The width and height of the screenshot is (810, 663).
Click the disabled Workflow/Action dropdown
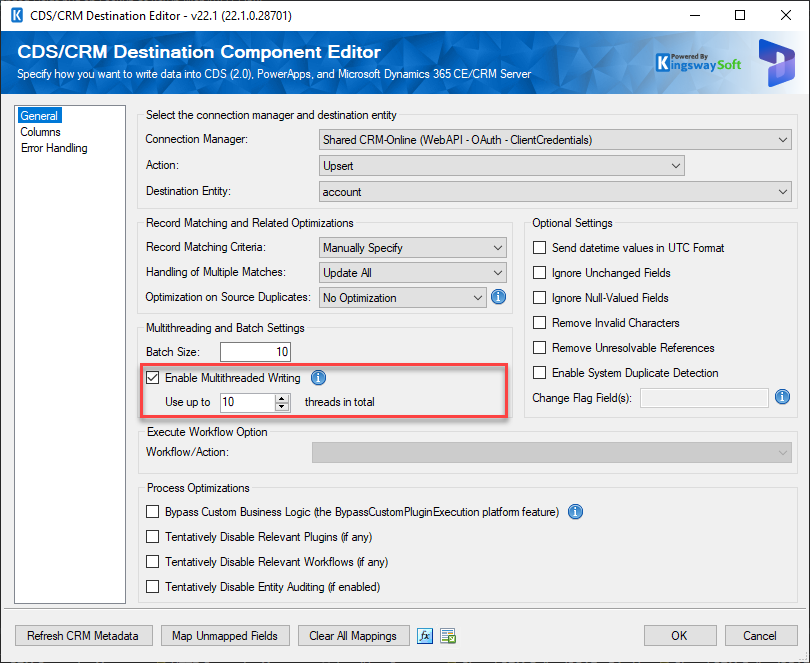pyautogui.click(x=551, y=452)
